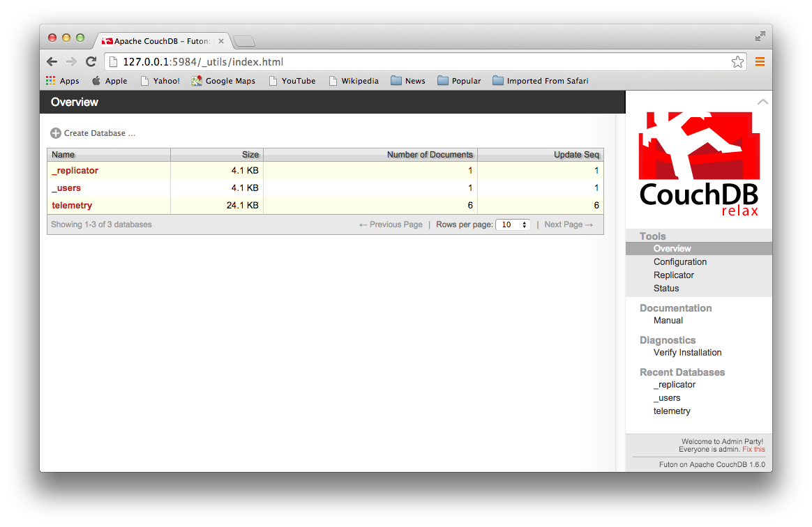Image resolution: width=812 pixels, height=527 pixels.
Task: Open the Chrome hamburger menu icon
Action: coord(760,62)
